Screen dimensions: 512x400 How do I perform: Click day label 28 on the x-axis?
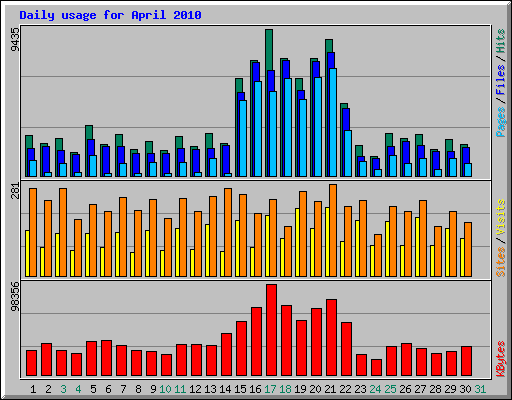pos(435,389)
